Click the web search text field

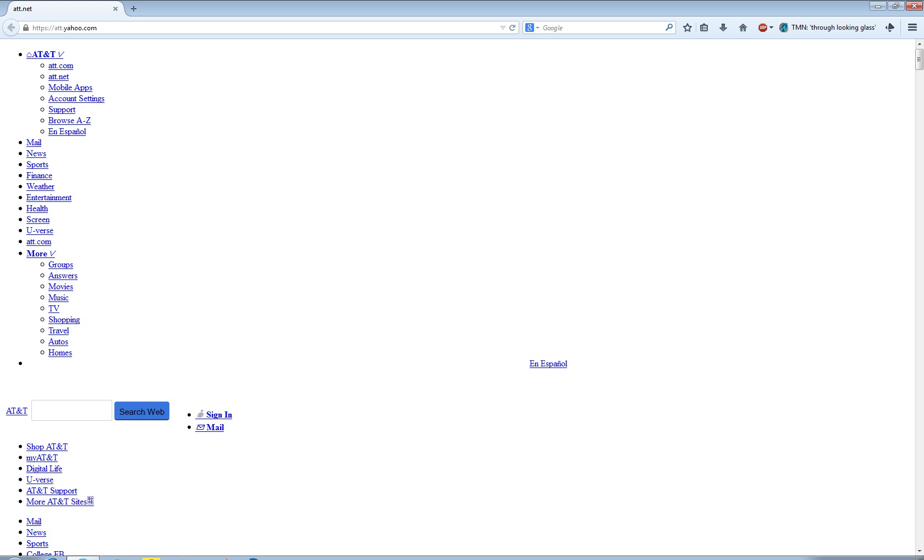pos(71,410)
